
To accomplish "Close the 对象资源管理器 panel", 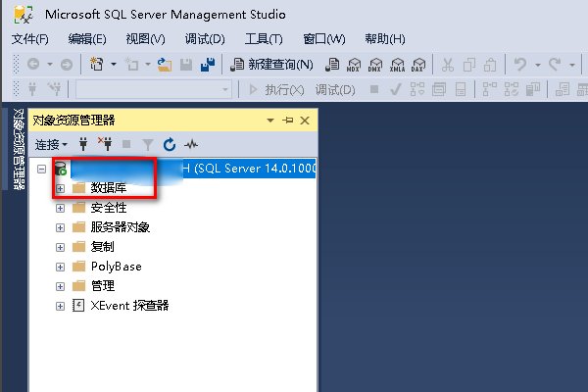I will coord(305,121).
